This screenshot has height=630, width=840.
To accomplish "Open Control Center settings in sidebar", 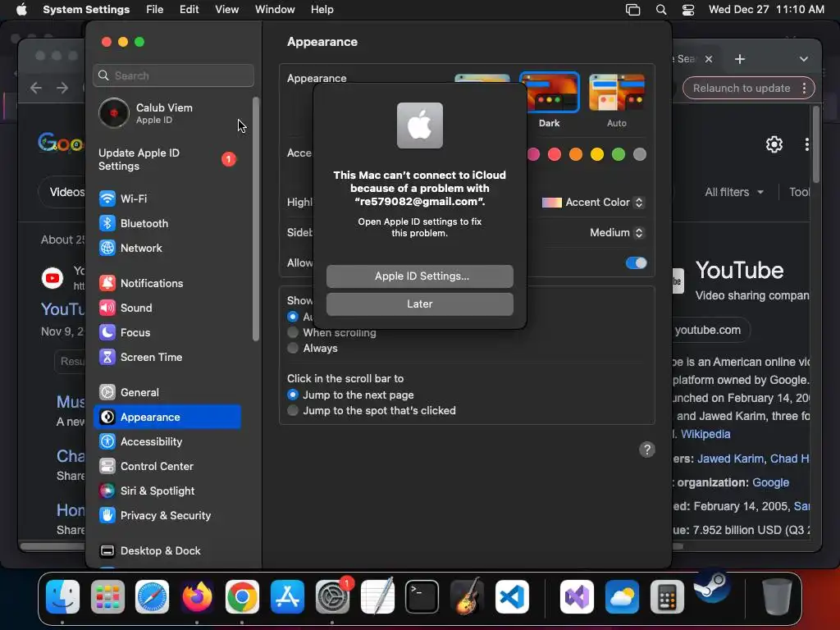I will [167, 467].
